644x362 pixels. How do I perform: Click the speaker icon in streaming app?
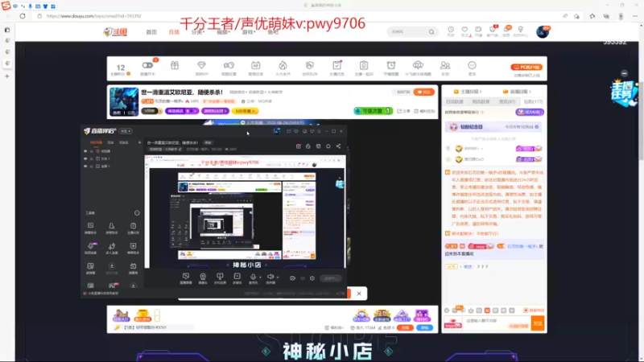[x=270, y=277]
